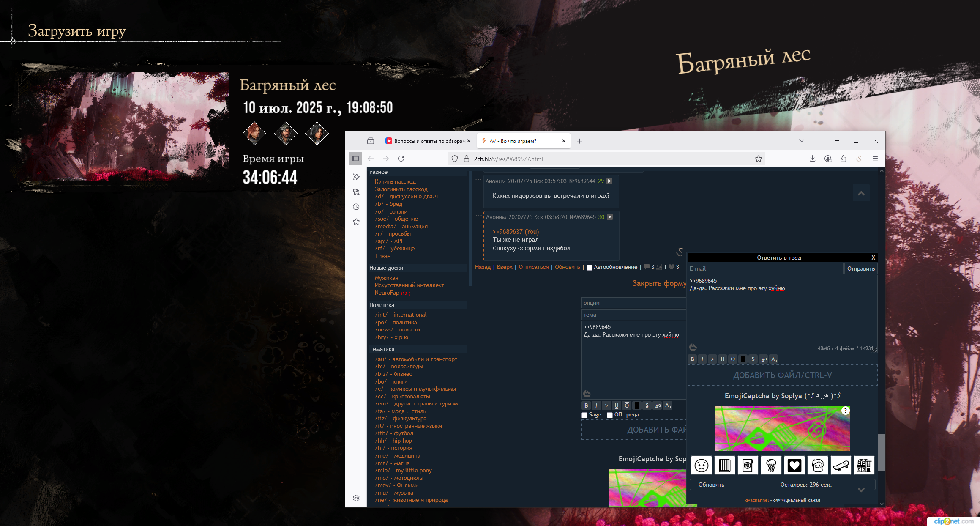Click strikethrough button in reply popup toolbar
The image size is (980, 526).
[x=753, y=359]
